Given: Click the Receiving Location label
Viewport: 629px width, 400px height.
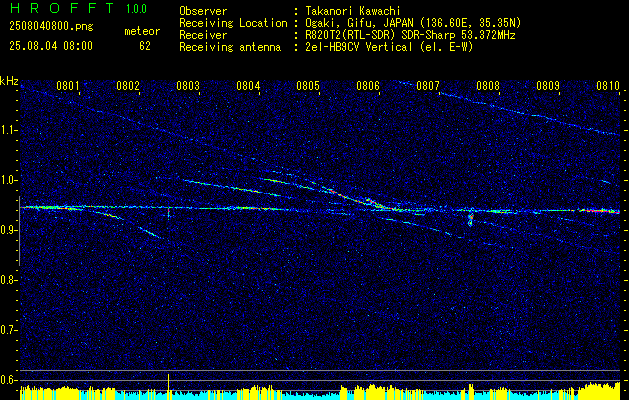Looking at the screenshot, I should pos(233,23).
